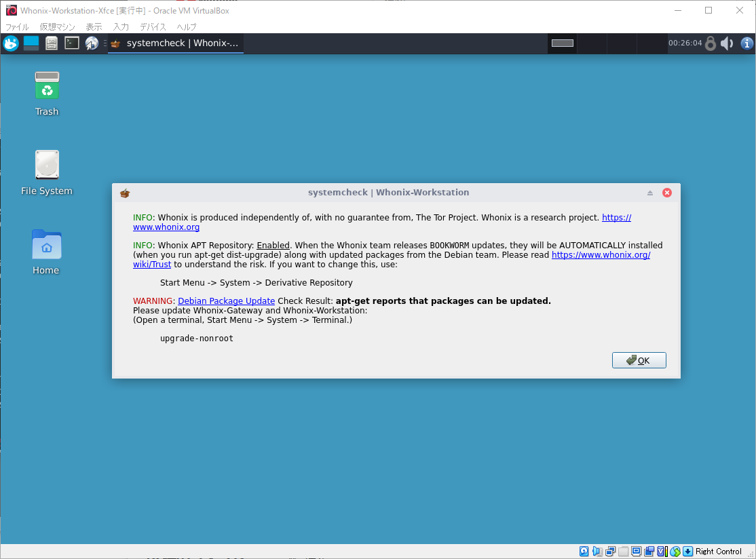
Task: Shade the systemcheck dialog using its roll-up arrow
Action: pyautogui.click(x=649, y=193)
